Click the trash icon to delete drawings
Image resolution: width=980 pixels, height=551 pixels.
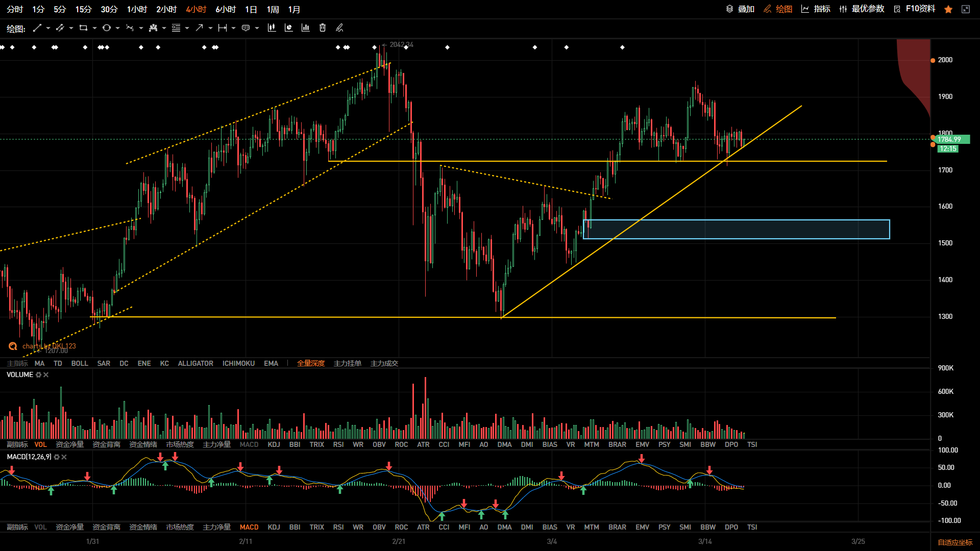tap(323, 28)
